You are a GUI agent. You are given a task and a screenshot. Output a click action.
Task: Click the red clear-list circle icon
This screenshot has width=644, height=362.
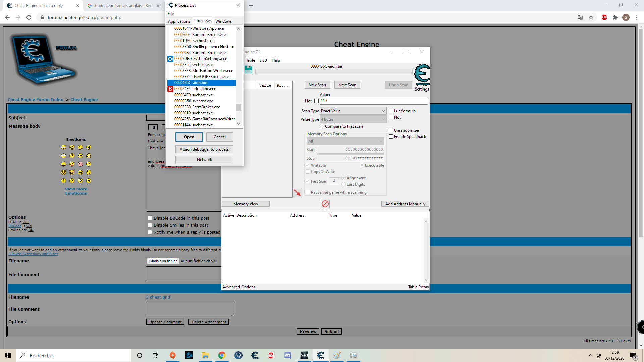325,204
